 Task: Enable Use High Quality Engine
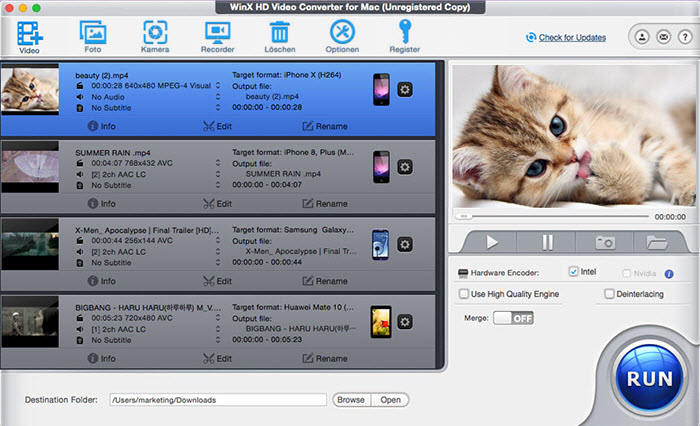point(464,294)
